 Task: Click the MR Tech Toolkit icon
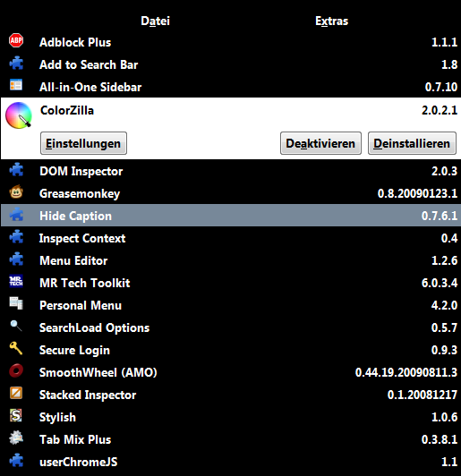(16, 281)
